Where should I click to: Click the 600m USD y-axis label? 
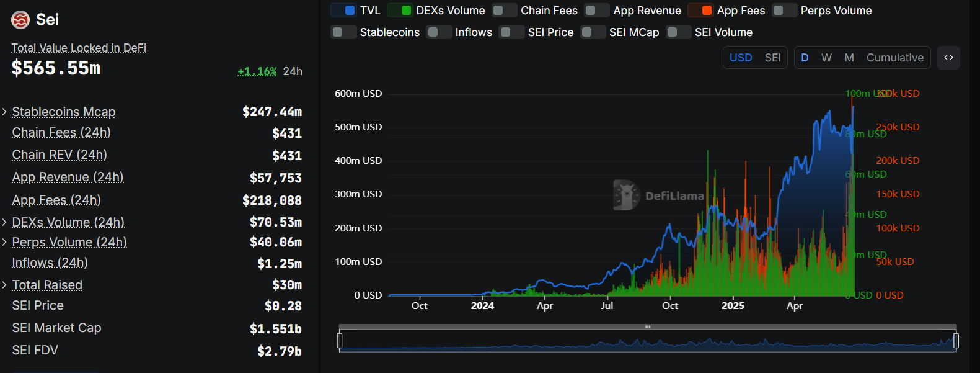tap(358, 94)
